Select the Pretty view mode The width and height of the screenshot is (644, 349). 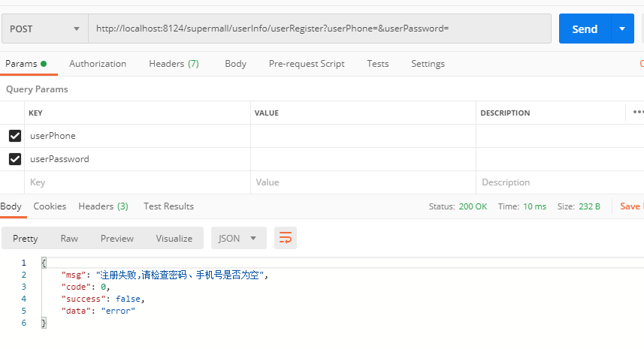pyautogui.click(x=25, y=238)
